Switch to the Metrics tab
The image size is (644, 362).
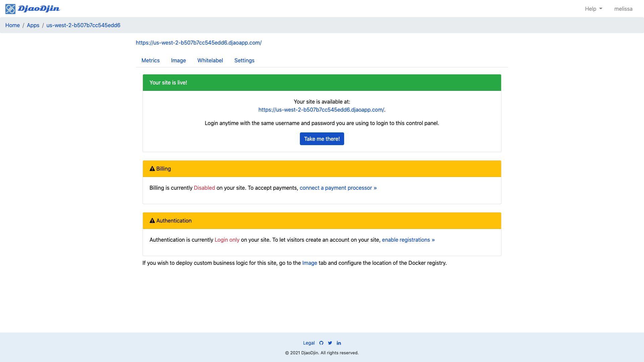click(151, 60)
